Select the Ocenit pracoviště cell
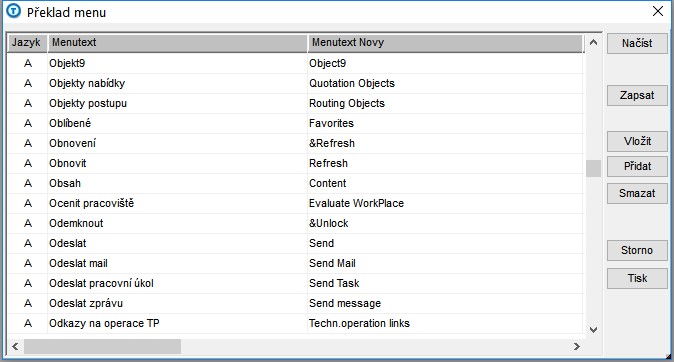674x362 pixels. tap(177, 203)
